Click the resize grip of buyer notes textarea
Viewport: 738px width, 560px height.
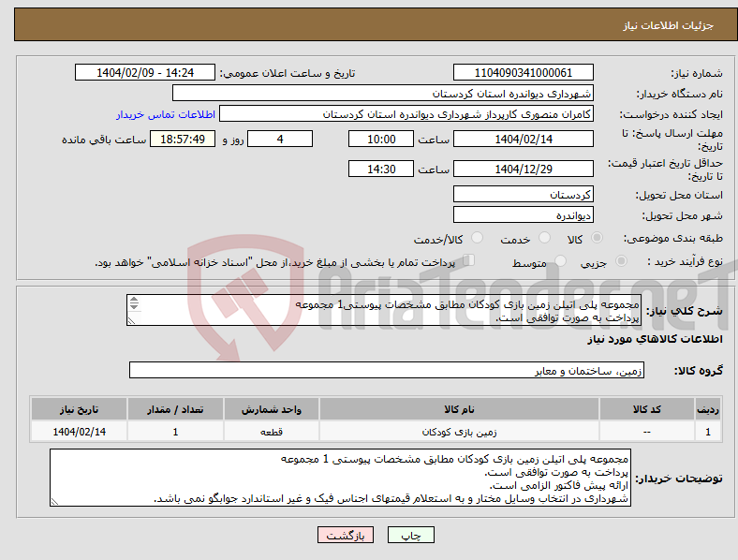click(54, 502)
